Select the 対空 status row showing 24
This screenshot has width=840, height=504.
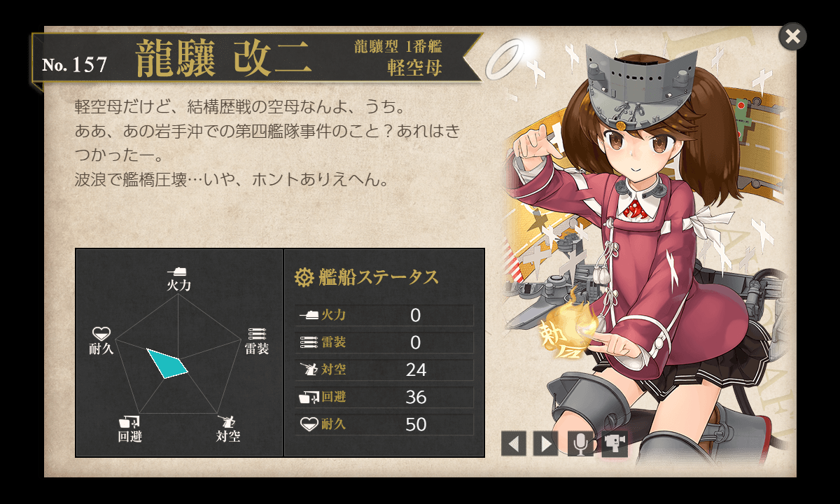[x=384, y=370]
